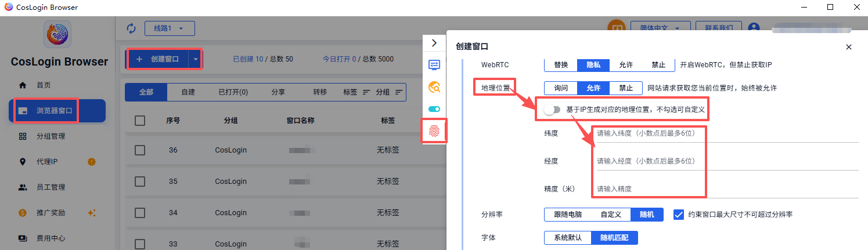The image size is (868, 250).
Task: Click the CosLogin icon in title bar
Action: [x=8, y=7]
